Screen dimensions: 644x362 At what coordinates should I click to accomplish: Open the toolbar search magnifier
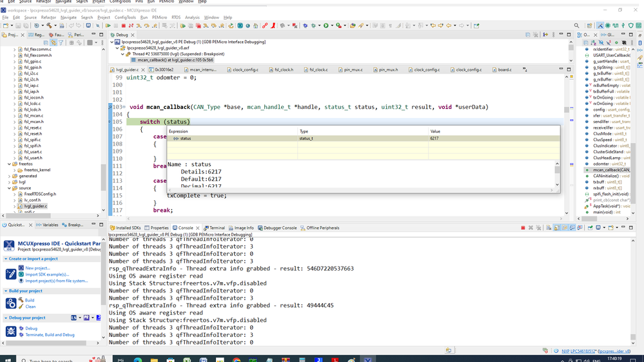pyautogui.click(x=577, y=26)
